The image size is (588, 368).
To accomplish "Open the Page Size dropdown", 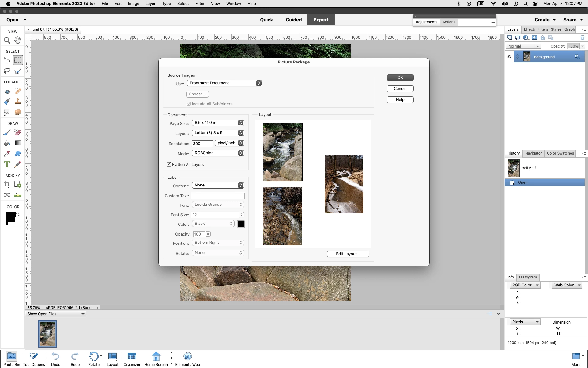I will (218, 123).
